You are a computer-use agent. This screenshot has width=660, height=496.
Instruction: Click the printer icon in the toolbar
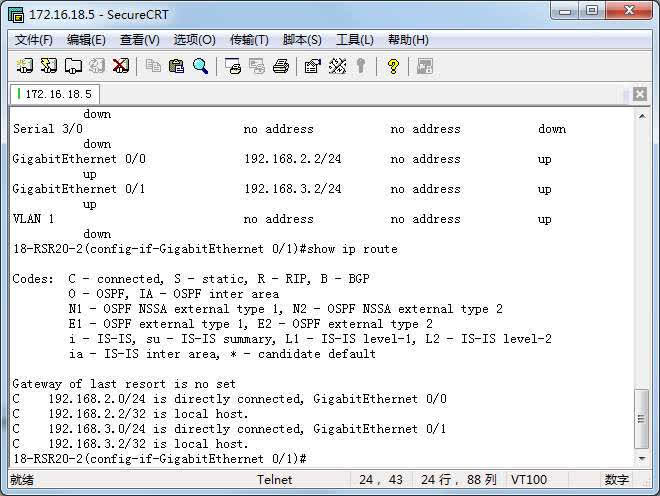[x=281, y=66]
